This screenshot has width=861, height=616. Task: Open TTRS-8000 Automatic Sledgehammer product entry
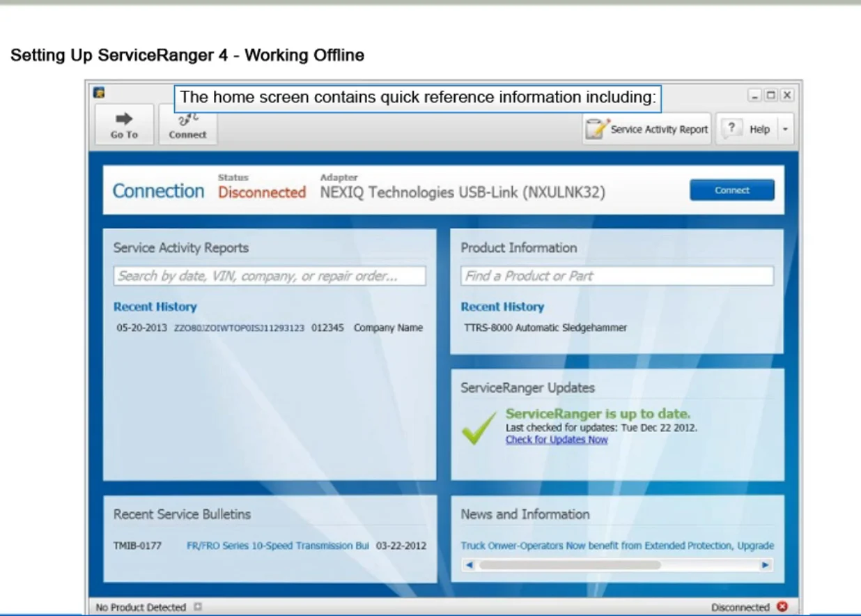click(x=545, y=328)
